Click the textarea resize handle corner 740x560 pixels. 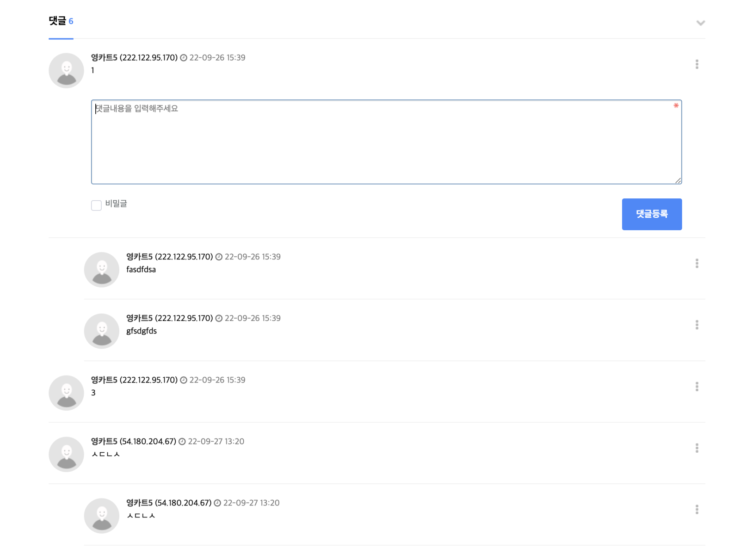coord(678,180)
